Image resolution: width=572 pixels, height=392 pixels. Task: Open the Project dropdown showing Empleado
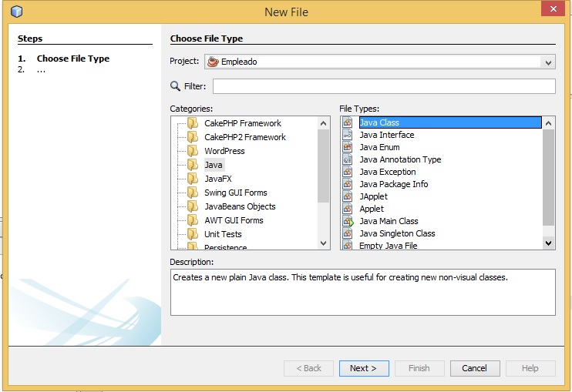tap(548, 62)
